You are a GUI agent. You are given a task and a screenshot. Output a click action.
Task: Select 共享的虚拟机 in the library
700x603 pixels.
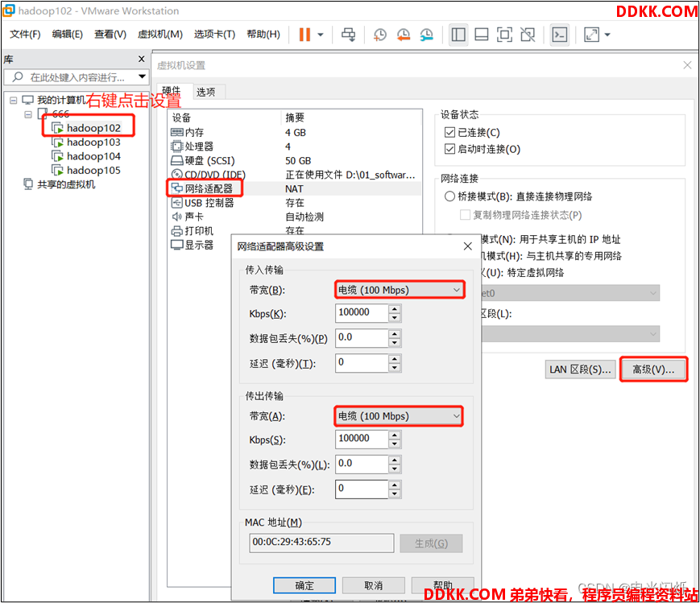pos(65,184)
